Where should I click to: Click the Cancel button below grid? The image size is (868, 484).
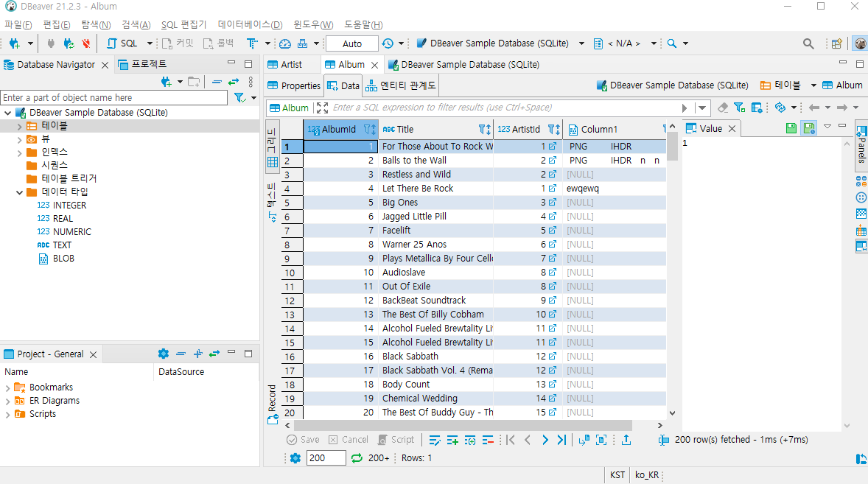click(349, 440)
